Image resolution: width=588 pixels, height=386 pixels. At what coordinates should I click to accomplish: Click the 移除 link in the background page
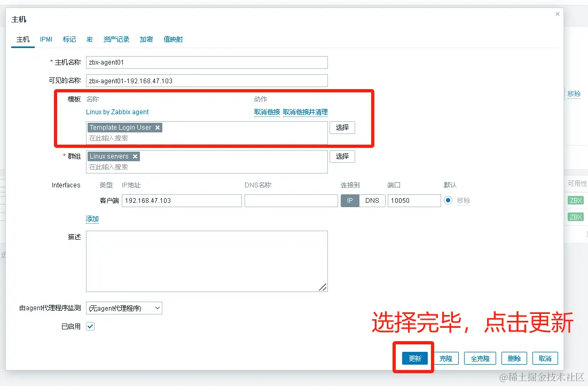tap(574, 93)
